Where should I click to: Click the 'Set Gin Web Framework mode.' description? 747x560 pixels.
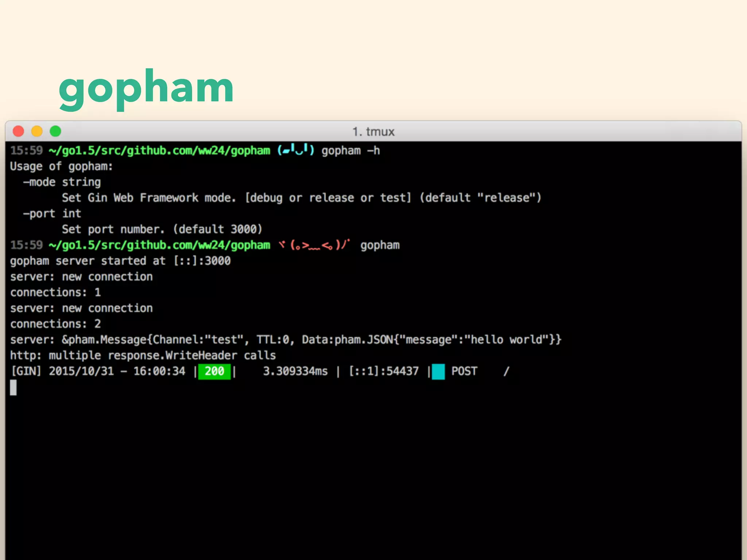(149, 198)
